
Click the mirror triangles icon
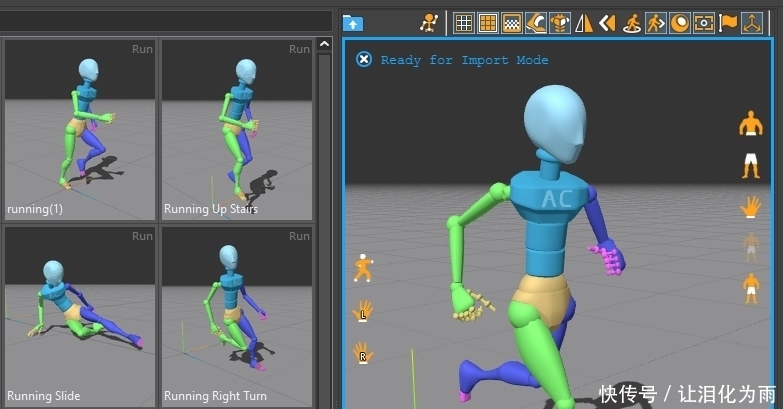[583, 23]
